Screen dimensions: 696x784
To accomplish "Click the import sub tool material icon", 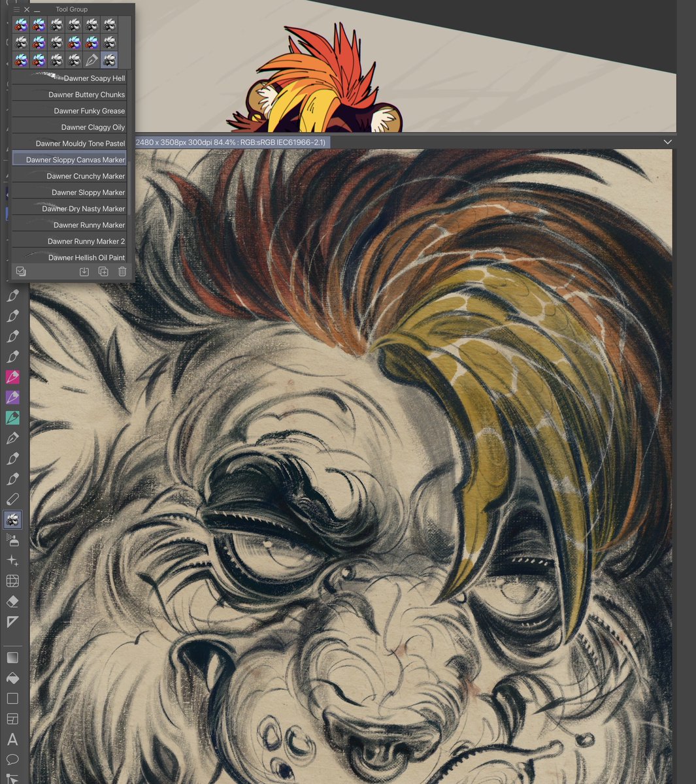I will tap(84, 271).
